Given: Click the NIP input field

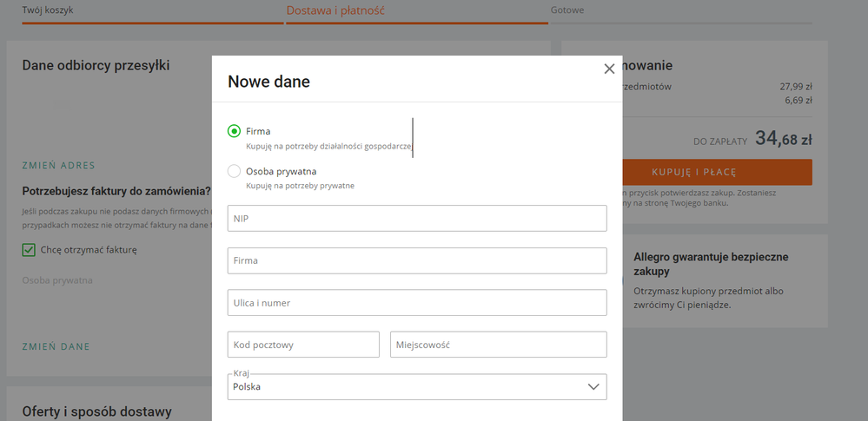Looking at the screenshot, I should (416, 219).
